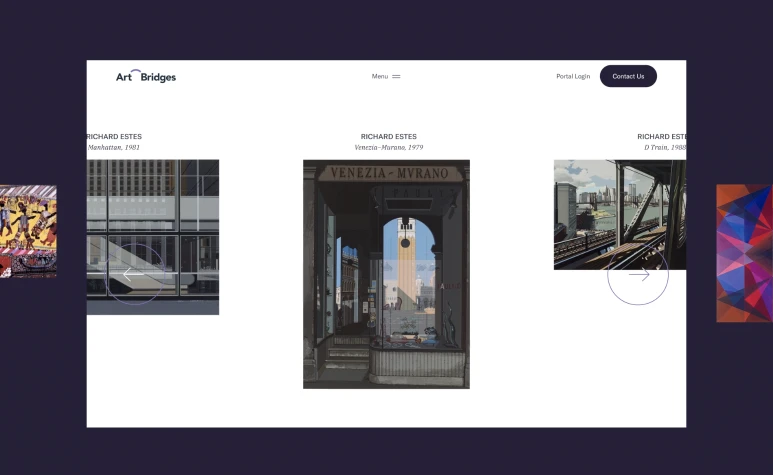Click the colorful mural artwork at left edge
773x475 pixels.
pyautogui.click(x=28, y=231)
